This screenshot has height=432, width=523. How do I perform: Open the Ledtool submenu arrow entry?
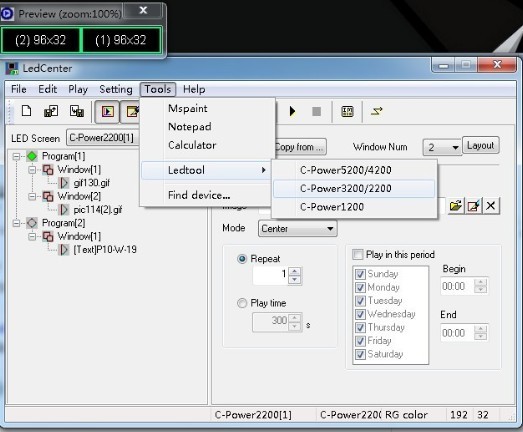click(x=206, y=170)
